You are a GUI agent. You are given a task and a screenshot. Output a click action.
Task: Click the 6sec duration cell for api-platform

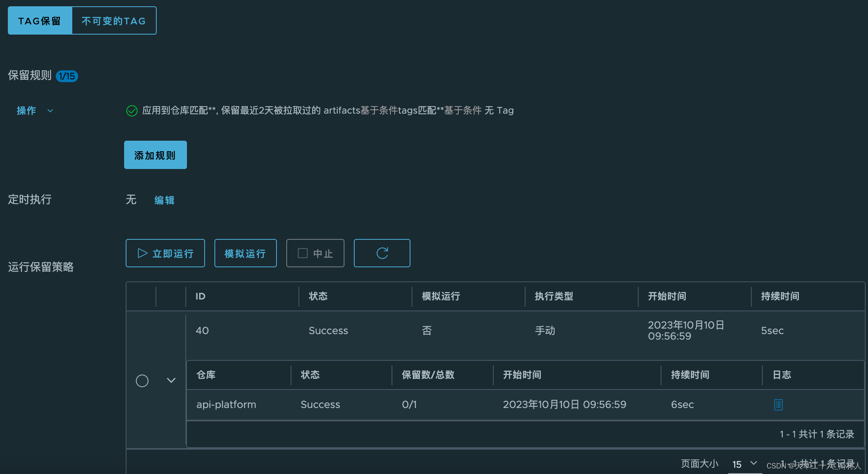pyautogui.click(x=682, y=404)
